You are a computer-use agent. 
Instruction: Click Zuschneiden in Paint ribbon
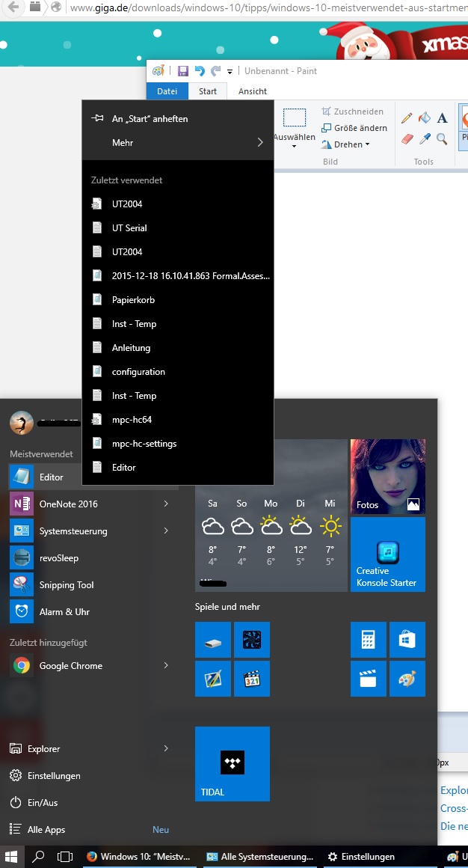[352, 111]
